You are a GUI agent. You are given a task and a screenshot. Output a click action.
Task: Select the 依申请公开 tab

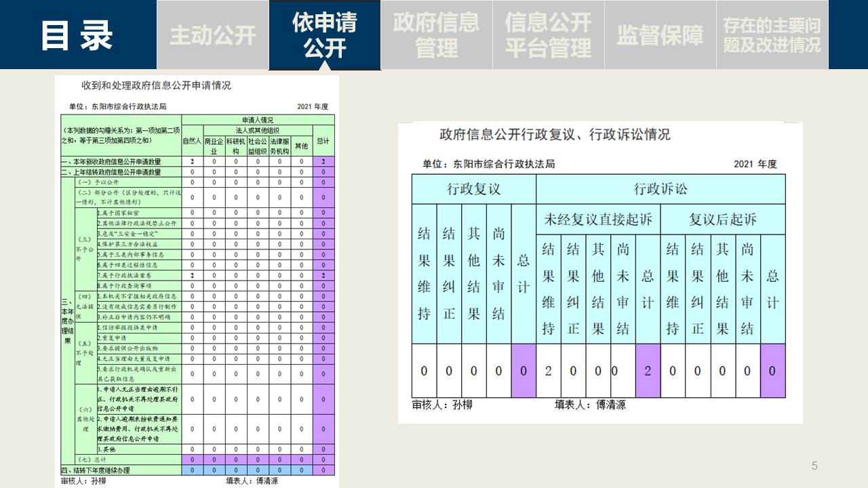point(324,35)
